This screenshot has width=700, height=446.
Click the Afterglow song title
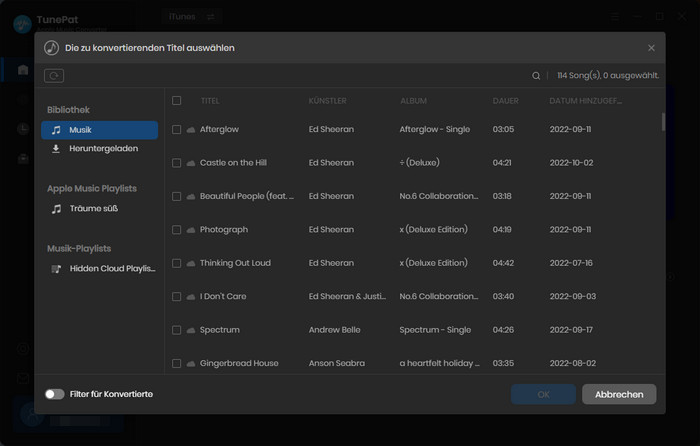pos(219,129)
